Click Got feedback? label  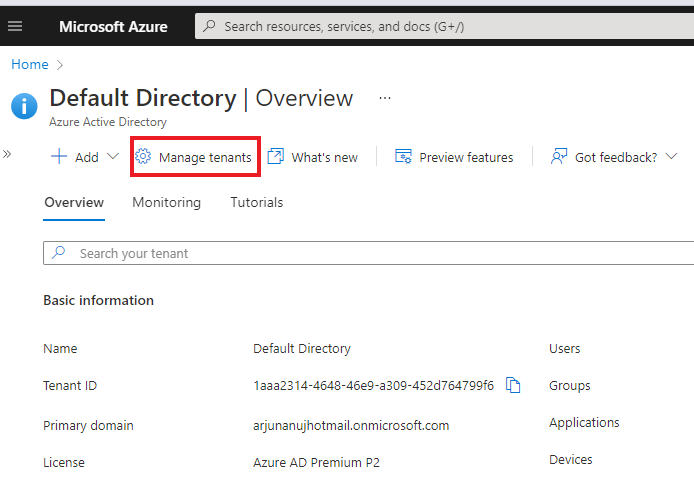[x=616, y=157]
